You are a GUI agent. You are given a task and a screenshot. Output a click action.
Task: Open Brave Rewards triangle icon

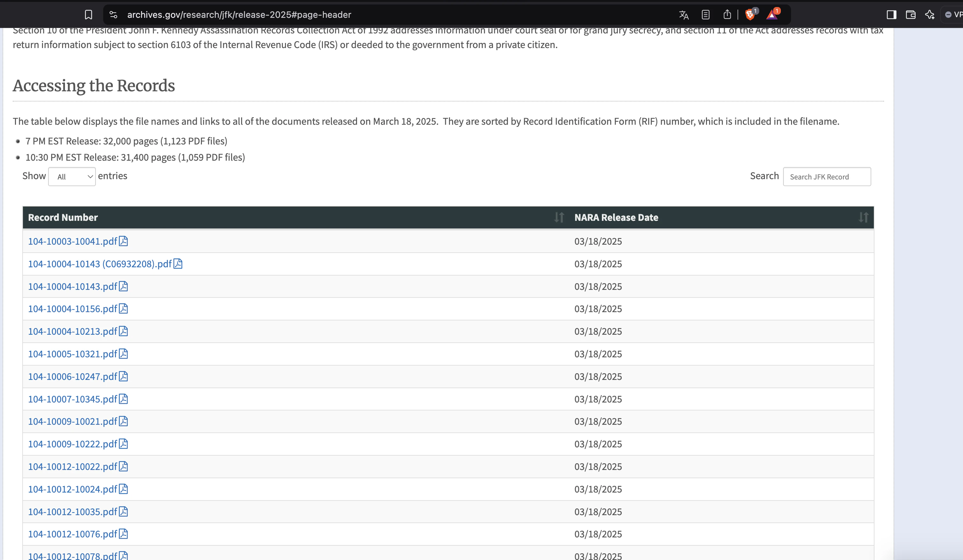[x=773, y=15]
